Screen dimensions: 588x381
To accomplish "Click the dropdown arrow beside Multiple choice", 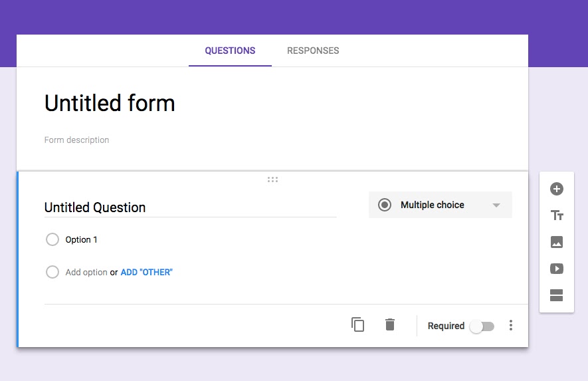I will (x=496, y=205).
